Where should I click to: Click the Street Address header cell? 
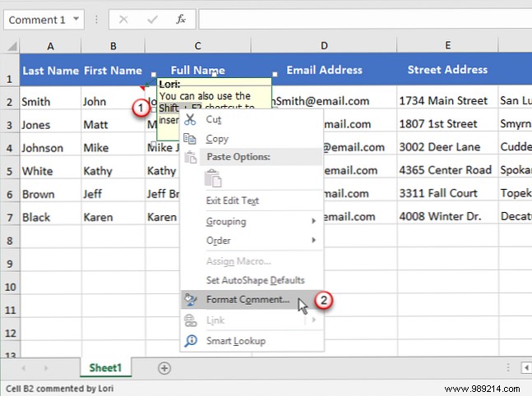tap(447, 70)
